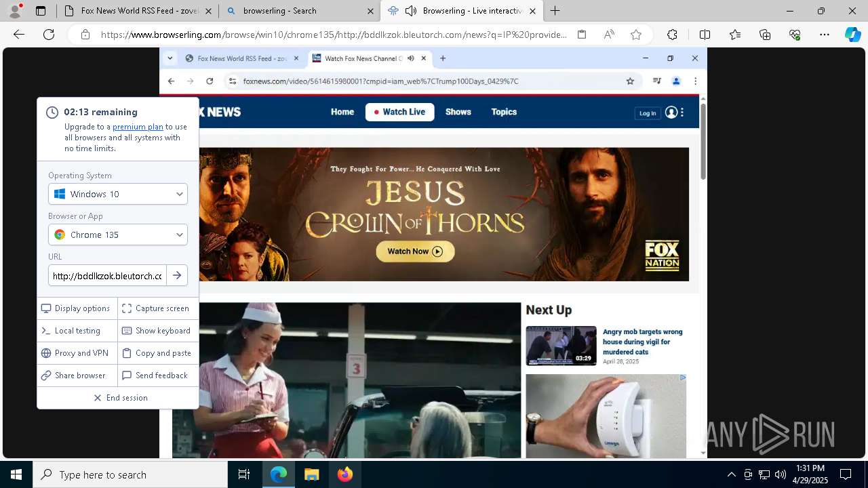
Task: Click Watch Now on Jesus banner
Action: coord(415,251)
